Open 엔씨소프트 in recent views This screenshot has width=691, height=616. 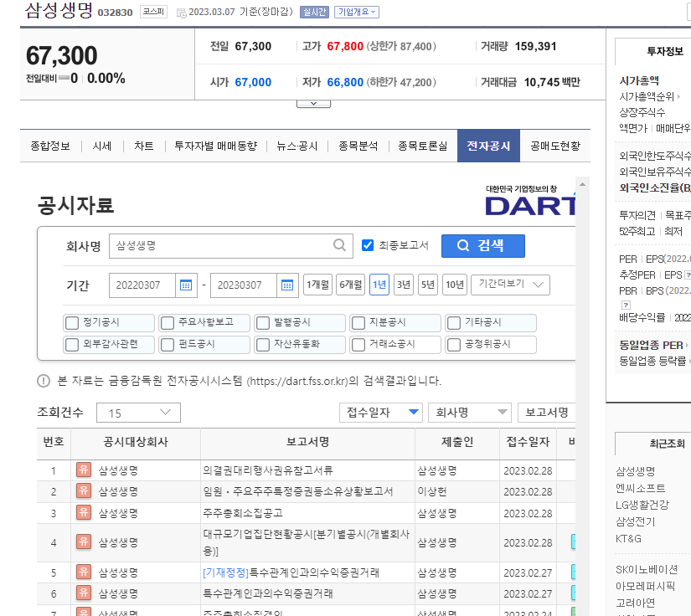[x=640, y=488]
